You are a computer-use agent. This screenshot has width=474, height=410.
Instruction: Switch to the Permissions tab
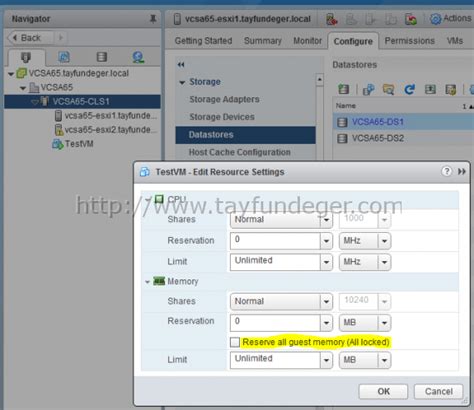409,41
